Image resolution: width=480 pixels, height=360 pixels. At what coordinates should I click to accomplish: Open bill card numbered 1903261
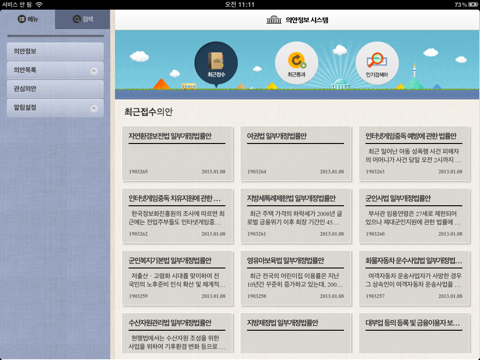296,216
